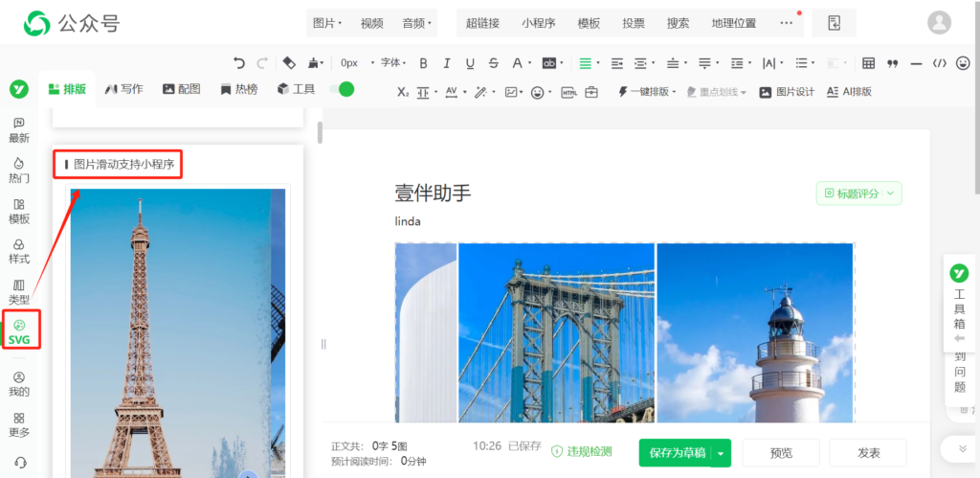
Task: Apply subscript X₂ formatting
Action: [403, 92]
